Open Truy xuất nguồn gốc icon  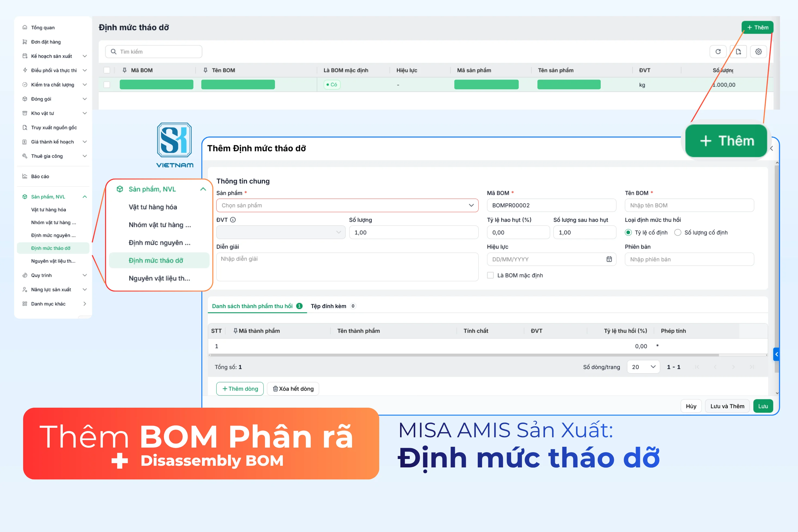[x=25, y=127]
